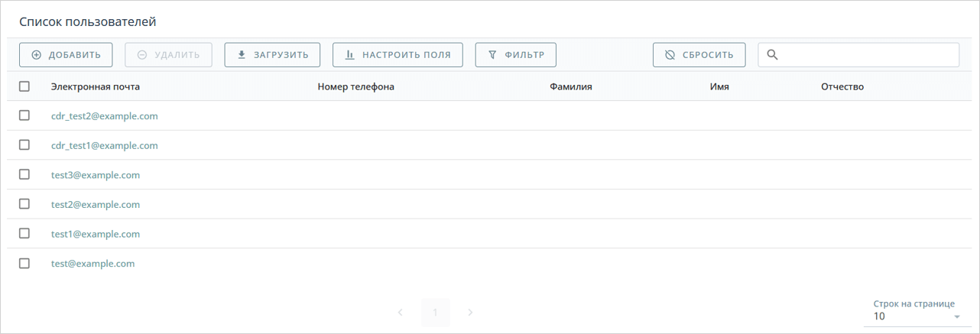The image size is (980, 334).
Task: Click the magnifying glass search icon
Action: (x=772, y=55)
